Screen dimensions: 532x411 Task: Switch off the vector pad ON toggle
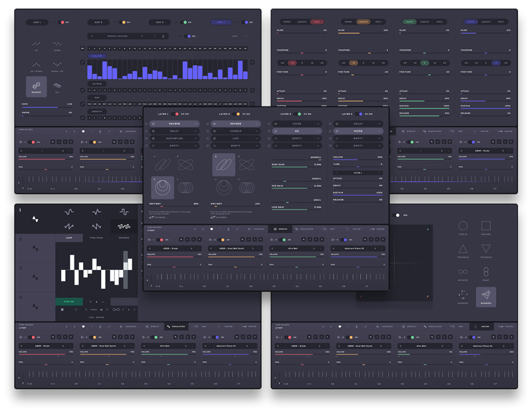tap(398, 215)
